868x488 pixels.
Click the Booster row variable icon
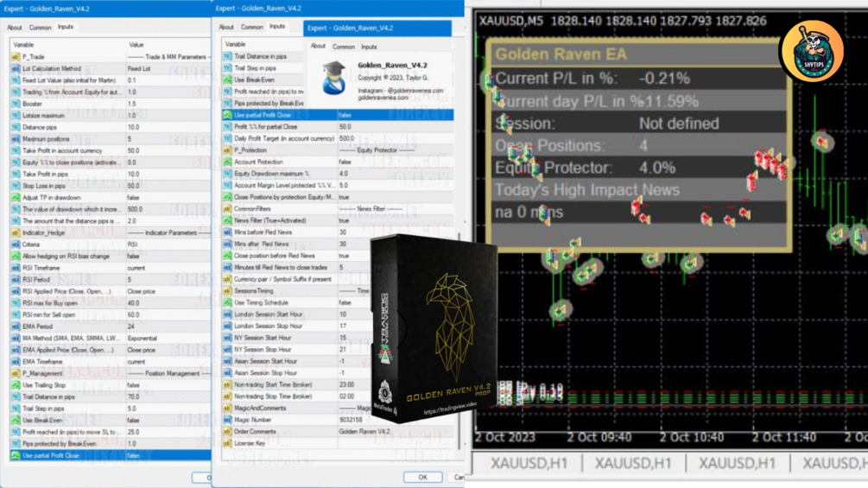tap(16, 104)
